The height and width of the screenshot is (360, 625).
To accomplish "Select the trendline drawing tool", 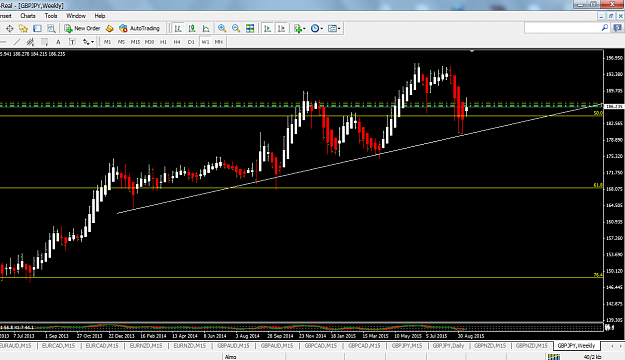I will (x=17, y=42).
